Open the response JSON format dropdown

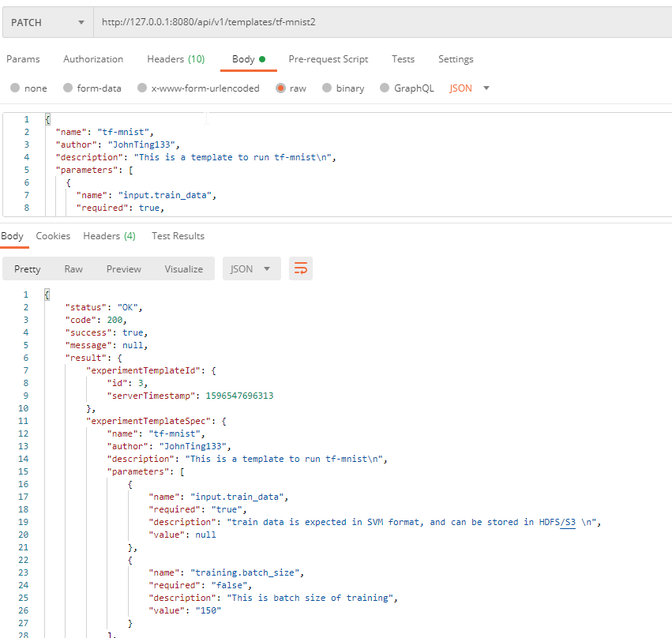tap(252, 268)
